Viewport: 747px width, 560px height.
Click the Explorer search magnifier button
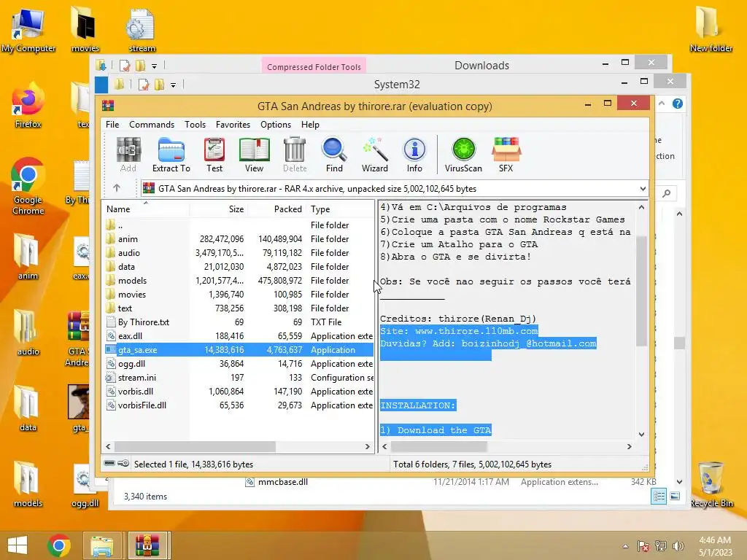point(667,192)
